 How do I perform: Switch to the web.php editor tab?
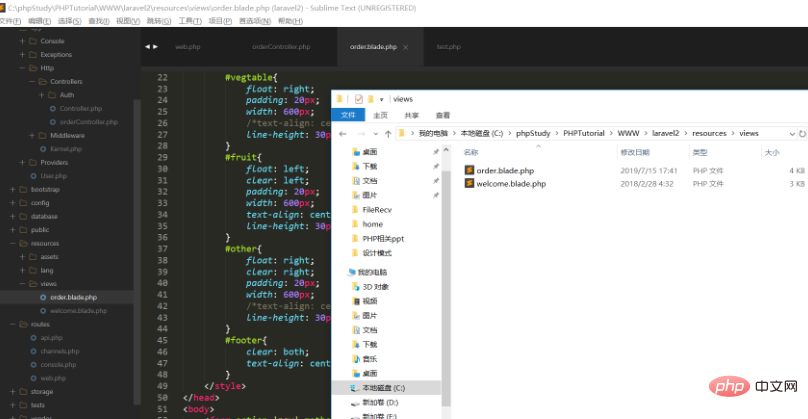pyautogui.click(x=188, y=47)
